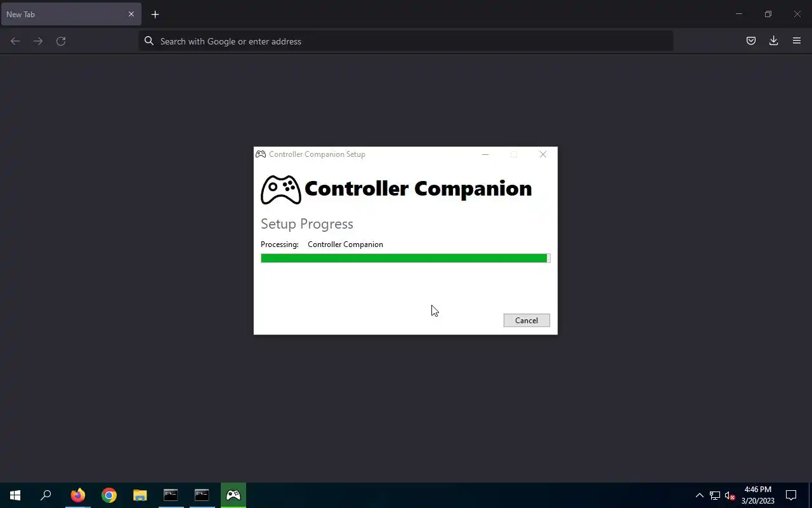812x508 pixels.
Task: Open the Windows notification center
Action: 791,495
